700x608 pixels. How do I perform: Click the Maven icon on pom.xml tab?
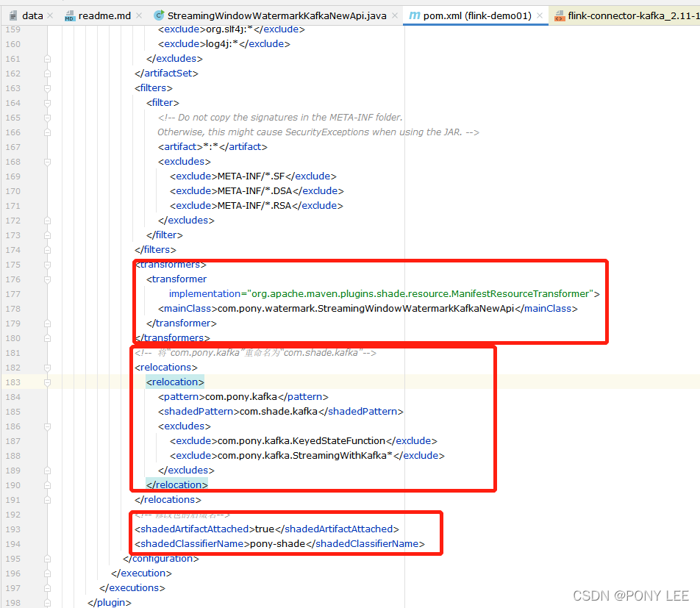click(414, 15)
